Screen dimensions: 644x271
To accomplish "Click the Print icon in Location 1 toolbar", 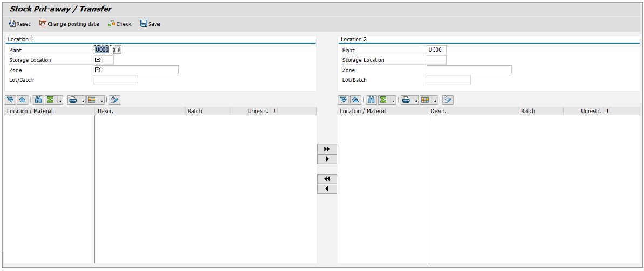I will tap(73, 100).
